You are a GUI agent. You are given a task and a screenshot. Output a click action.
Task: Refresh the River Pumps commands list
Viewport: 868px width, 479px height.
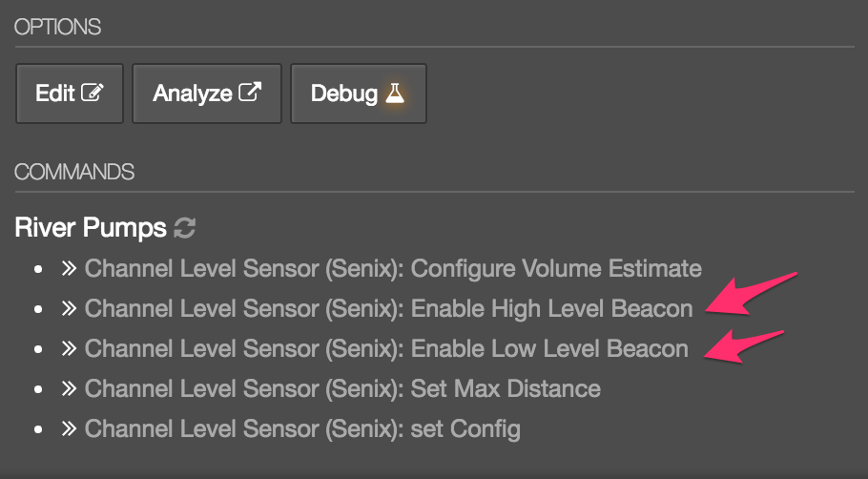tap(185, 228)
